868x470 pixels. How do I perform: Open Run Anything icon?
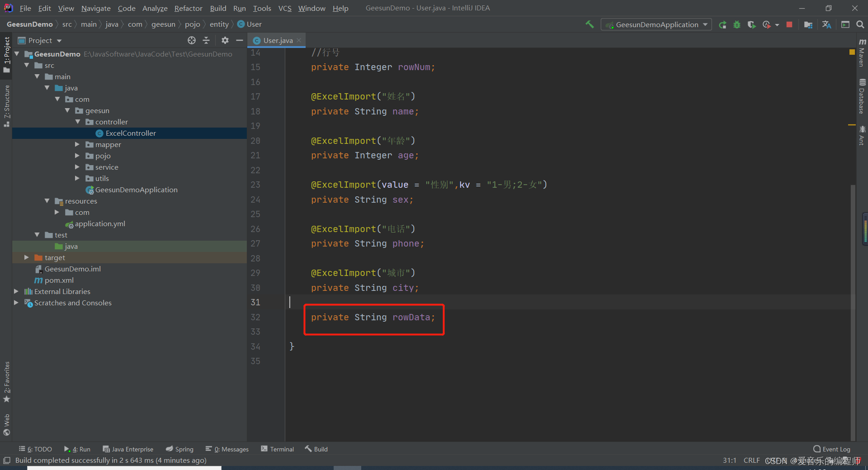(845, 24)
